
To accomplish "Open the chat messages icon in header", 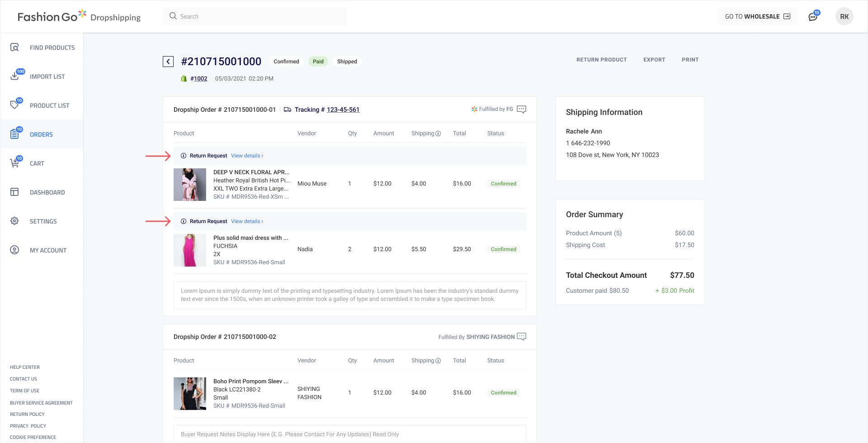I will (813, 17).
